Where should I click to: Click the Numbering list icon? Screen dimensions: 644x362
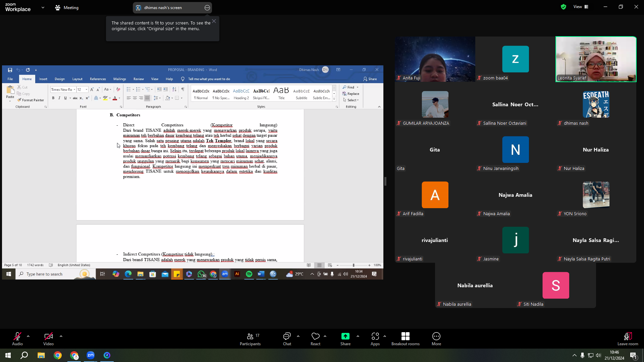tap(138, 89)
